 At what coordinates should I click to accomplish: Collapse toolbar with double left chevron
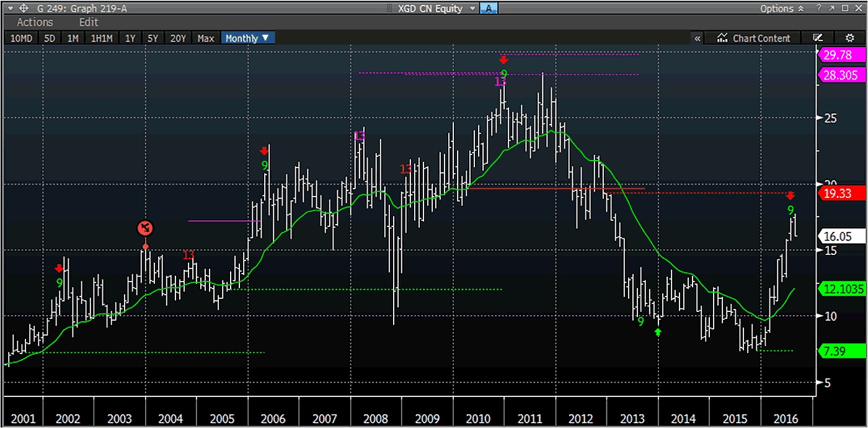[x=697, y=38]
